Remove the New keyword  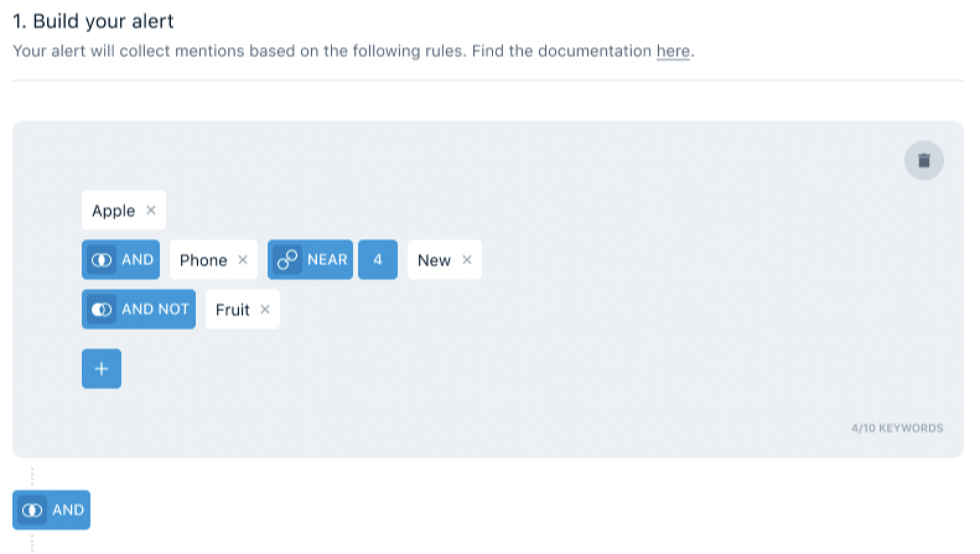(x=467, y=260)
